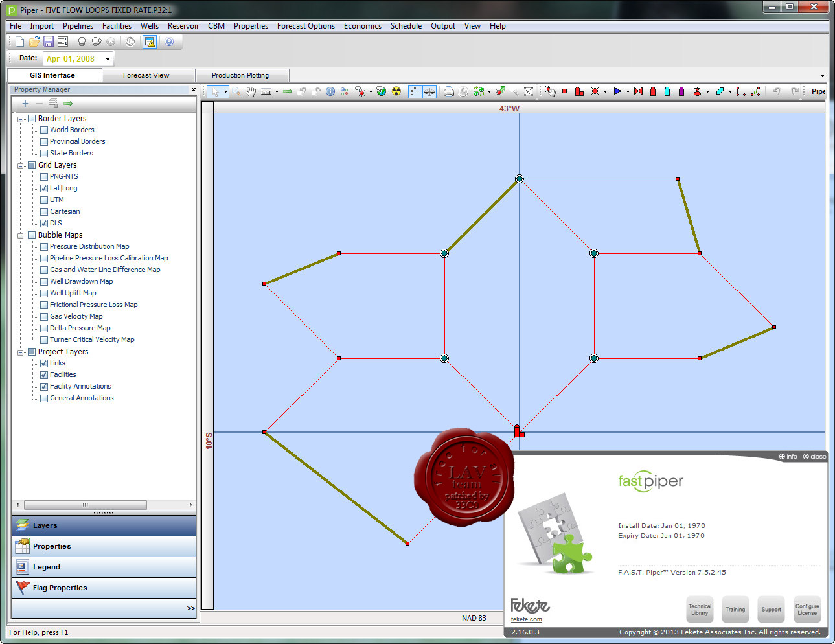Click the globe with speech bubble icon
Viewport: 835px width, 644px height.
pyautogui.click(x=382, y=91)
